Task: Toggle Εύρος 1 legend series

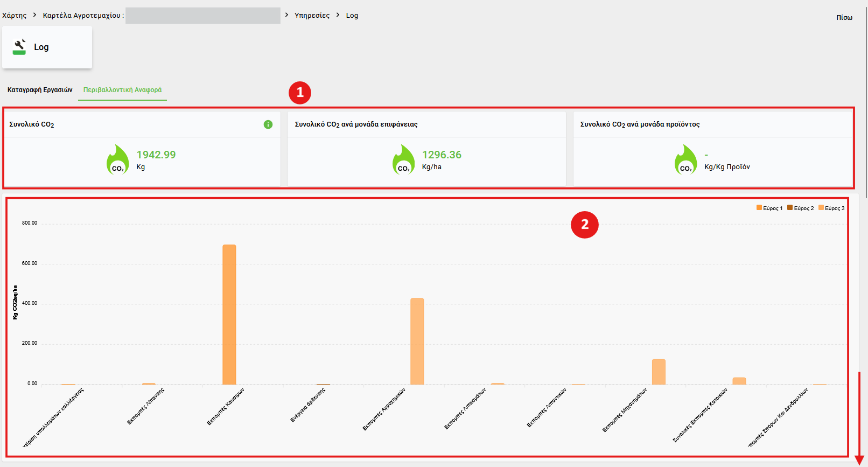Action: [x=769, y=208]
